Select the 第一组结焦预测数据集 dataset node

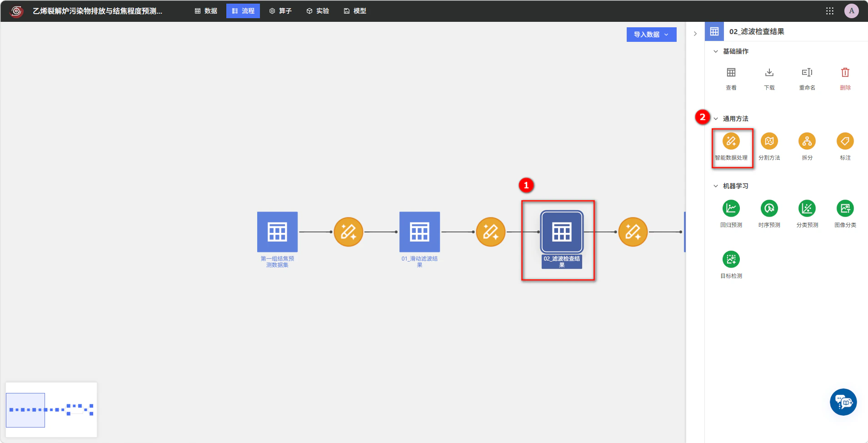(277, 232)
